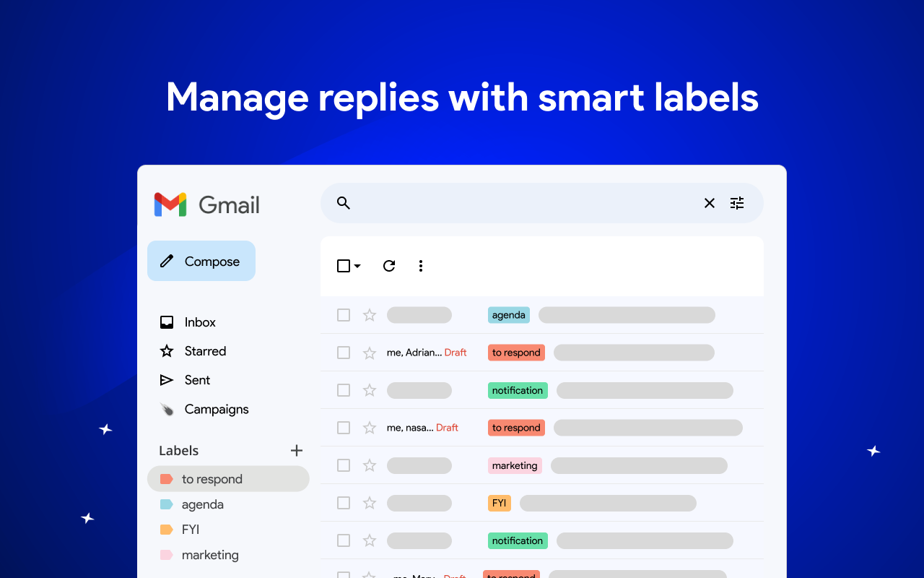Image resolution: width=924 pixels, height=578 pixels.
Task: Check the FYI email row checkbox
Action: [x=344, y=503]
